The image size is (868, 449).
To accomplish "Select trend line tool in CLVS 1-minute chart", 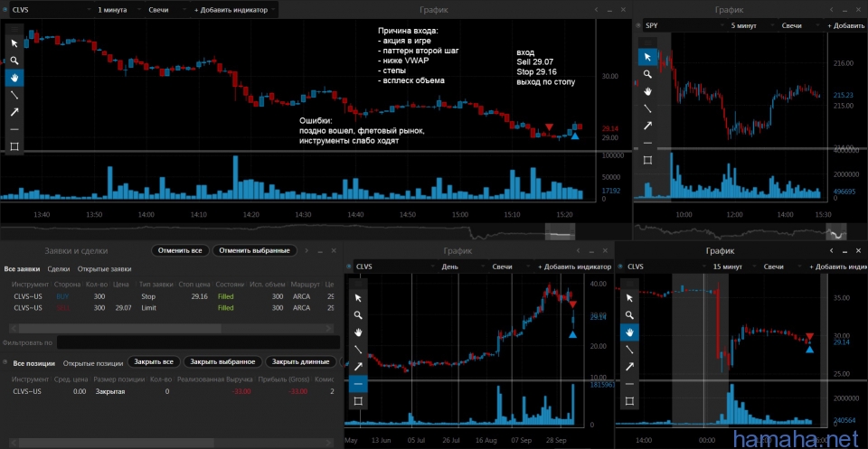I will pyautogui.click(x=14, y=95).
